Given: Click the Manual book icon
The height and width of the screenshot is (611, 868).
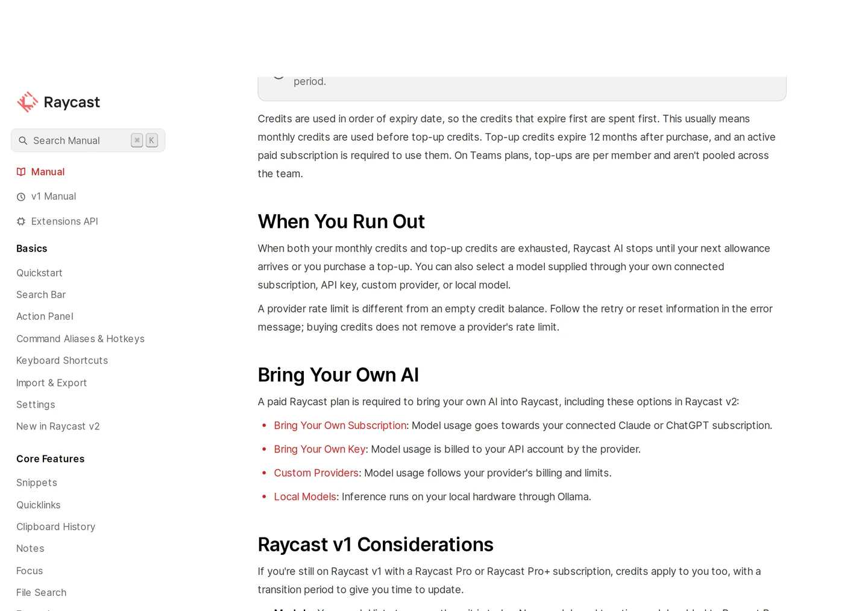Looking at the screenshot, I should pyautogui.click(x=21, y=172).
